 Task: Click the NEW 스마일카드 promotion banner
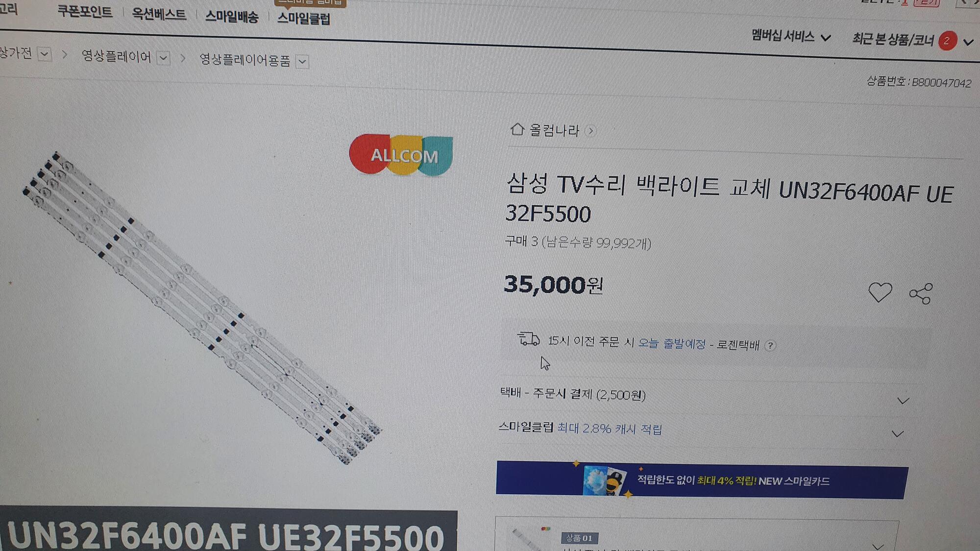click(702, 480)
